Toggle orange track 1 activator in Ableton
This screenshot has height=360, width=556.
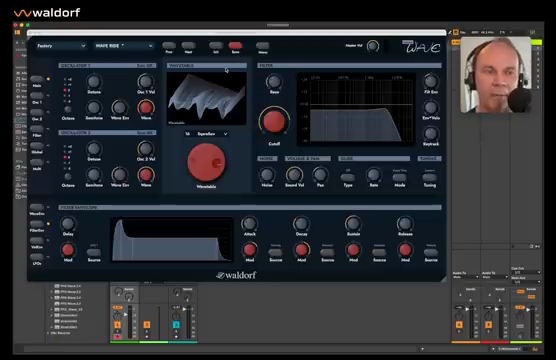pyautogui.click(x=117, y=325)
